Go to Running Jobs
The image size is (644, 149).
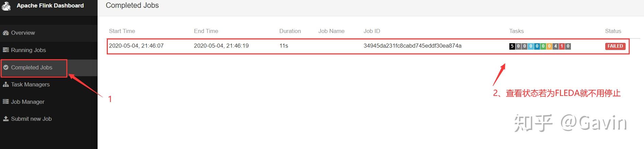(x=28, y=50)
